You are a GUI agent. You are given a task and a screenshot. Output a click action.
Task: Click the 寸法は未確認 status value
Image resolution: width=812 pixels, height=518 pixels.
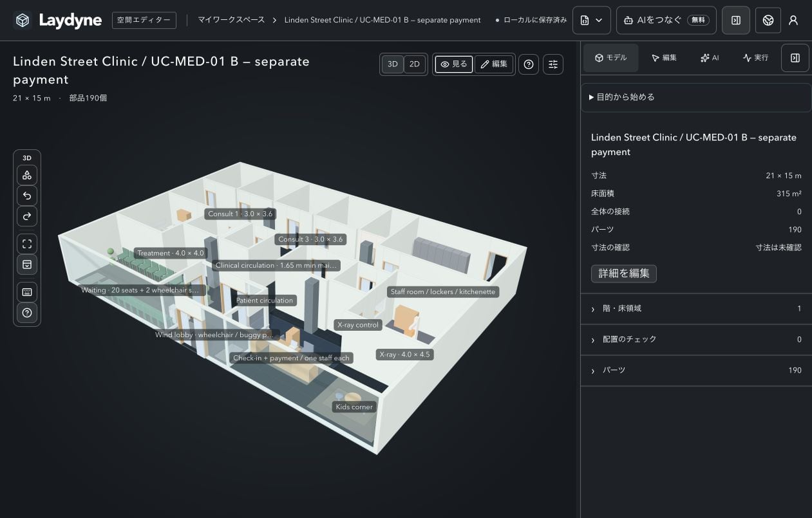(779, 248)
